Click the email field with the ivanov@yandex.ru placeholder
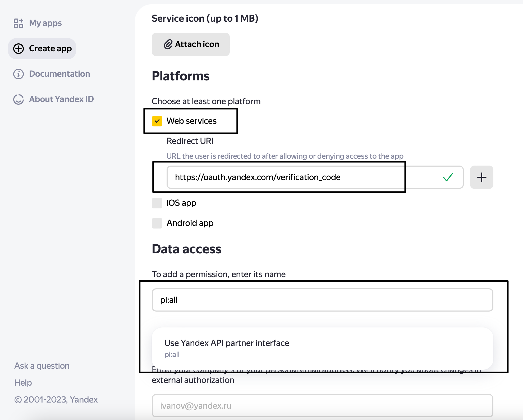This screenshot has width=523, height=420. tap(322, 406)
